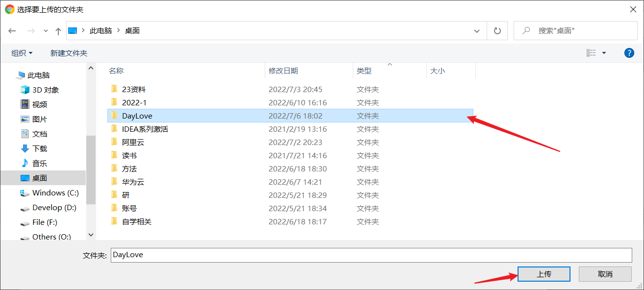Click date 2021/2/19 13:16 cell
This screenshot has width=644, height=290.
[297, 129]
